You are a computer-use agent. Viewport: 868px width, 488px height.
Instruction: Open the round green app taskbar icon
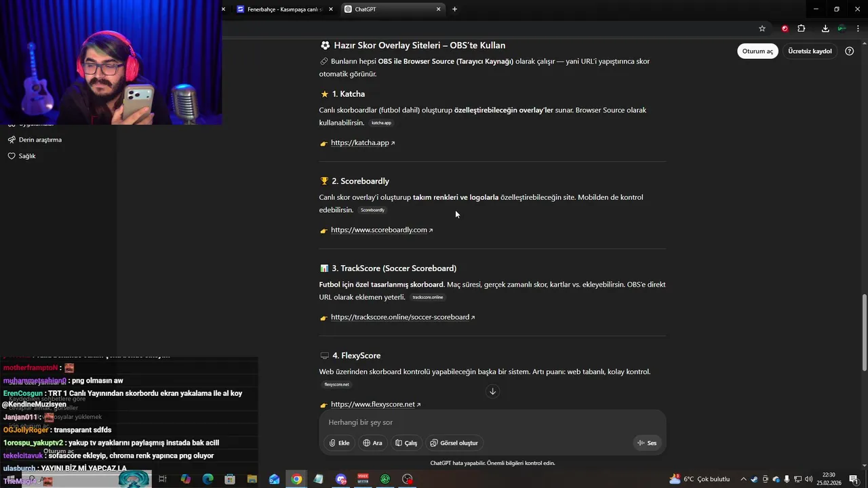(385, 479)
